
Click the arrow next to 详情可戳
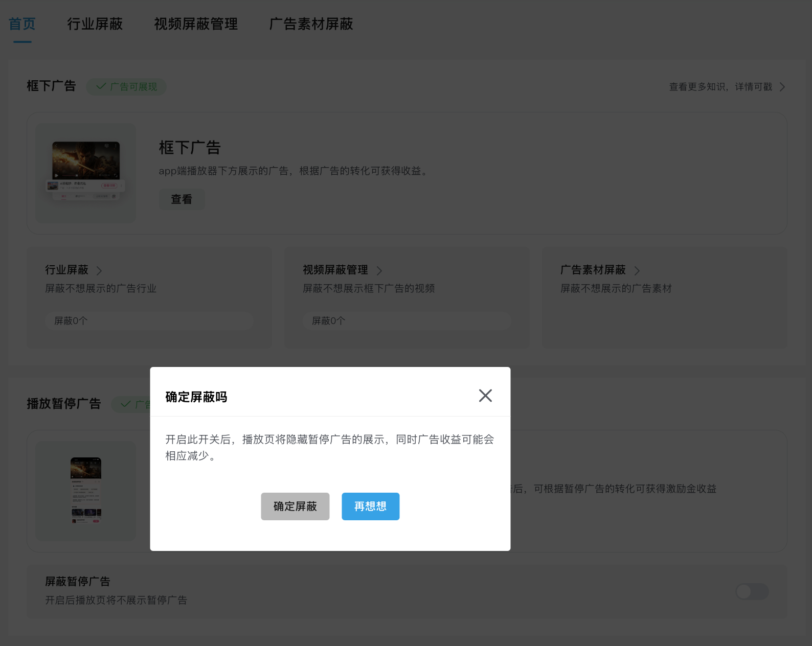click(x=782, y=87)
